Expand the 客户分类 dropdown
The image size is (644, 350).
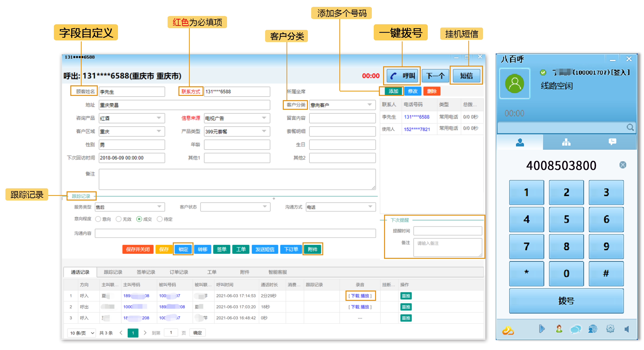369,105
